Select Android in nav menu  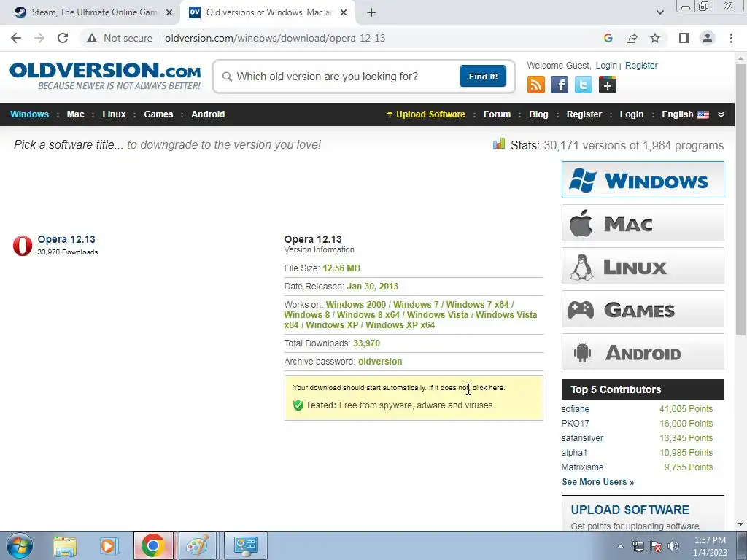[208, 114]
